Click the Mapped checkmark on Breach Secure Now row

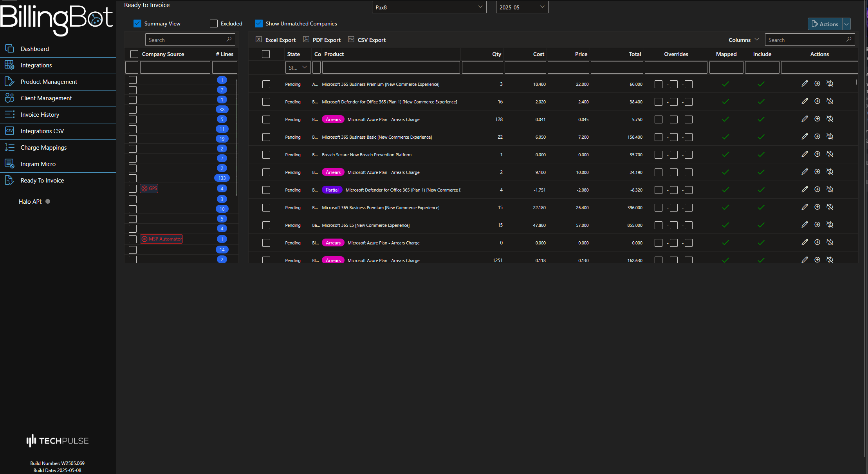tap(725, 154)
